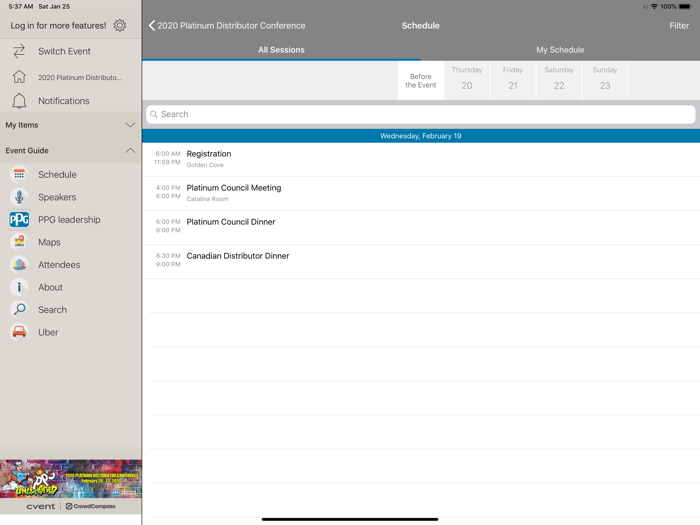Open settings gear icon
The width and height of the screenshot is (700, 525).
click(120, 25)
